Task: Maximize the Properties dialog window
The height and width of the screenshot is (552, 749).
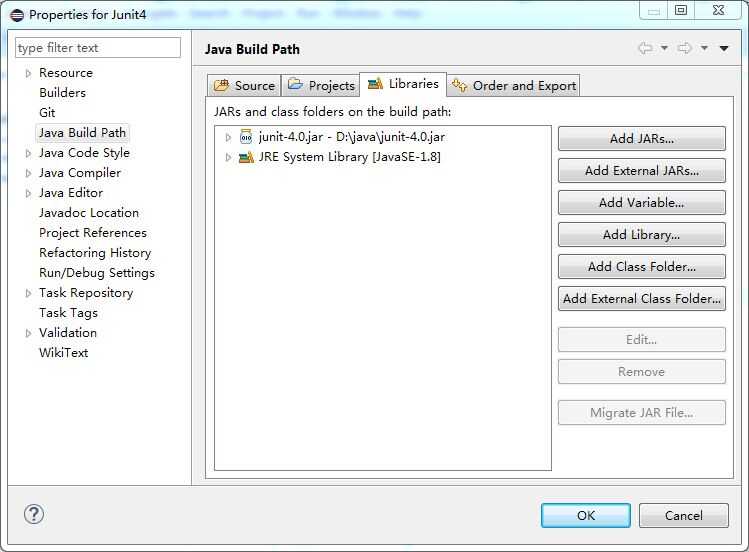Action: tap(681, 10)
